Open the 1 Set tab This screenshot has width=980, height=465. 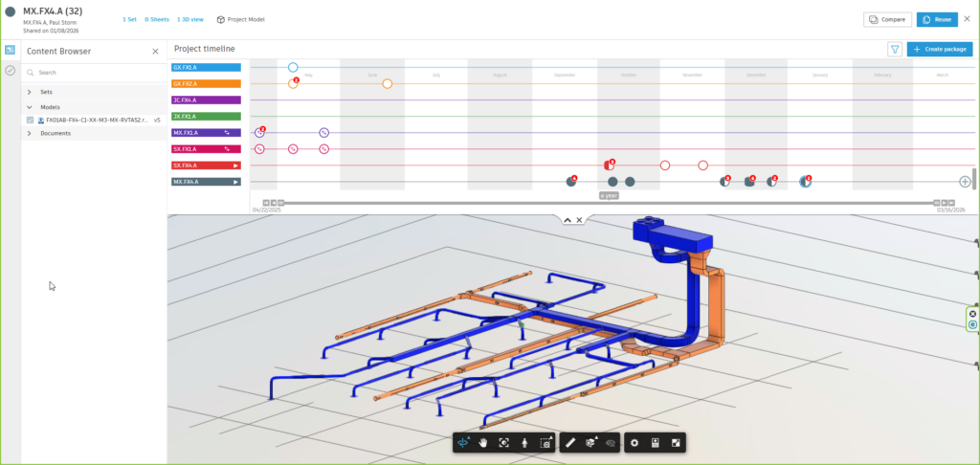click(129, 19)
